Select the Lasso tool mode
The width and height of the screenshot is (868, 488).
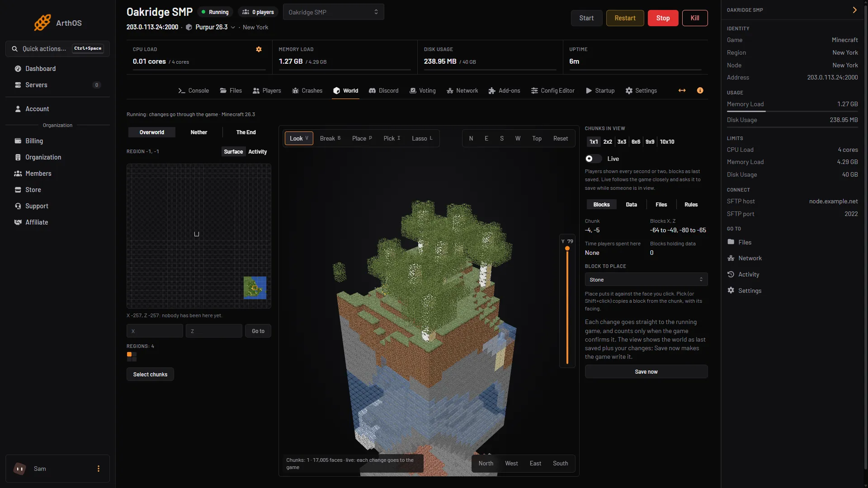point(422,138)
